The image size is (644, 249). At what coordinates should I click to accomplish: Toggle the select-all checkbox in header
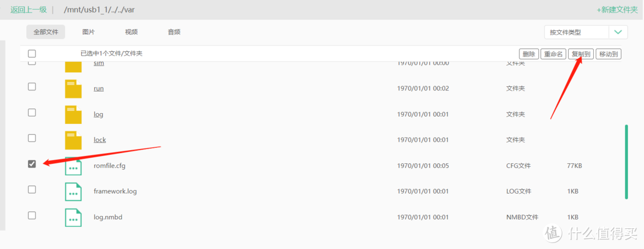(x=32, y=54)
